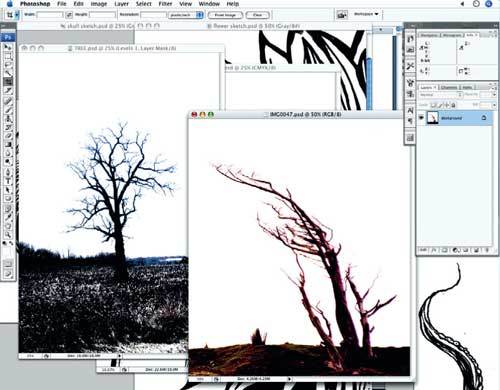Add a layer mask from Layers panel footer
Screen dimensions: 500x390
click(445, 250)
